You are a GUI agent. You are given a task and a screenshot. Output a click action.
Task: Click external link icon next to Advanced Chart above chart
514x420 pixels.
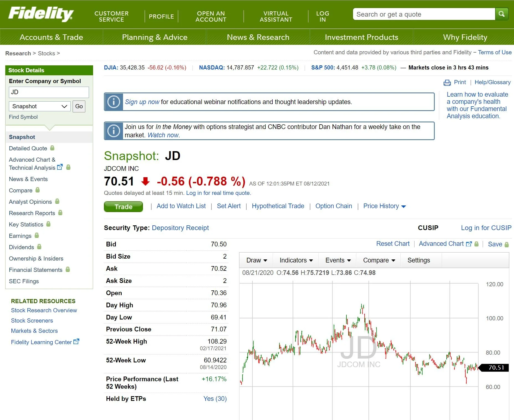469,244
